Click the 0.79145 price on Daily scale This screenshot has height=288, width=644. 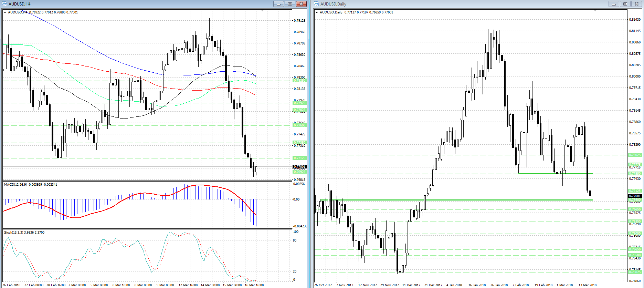[635, 111]
